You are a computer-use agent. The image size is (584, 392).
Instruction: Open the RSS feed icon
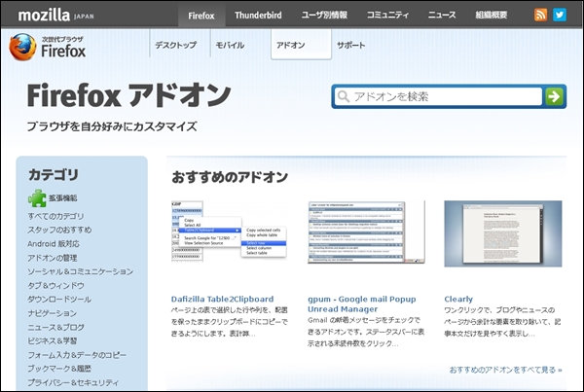pos(540,15)
